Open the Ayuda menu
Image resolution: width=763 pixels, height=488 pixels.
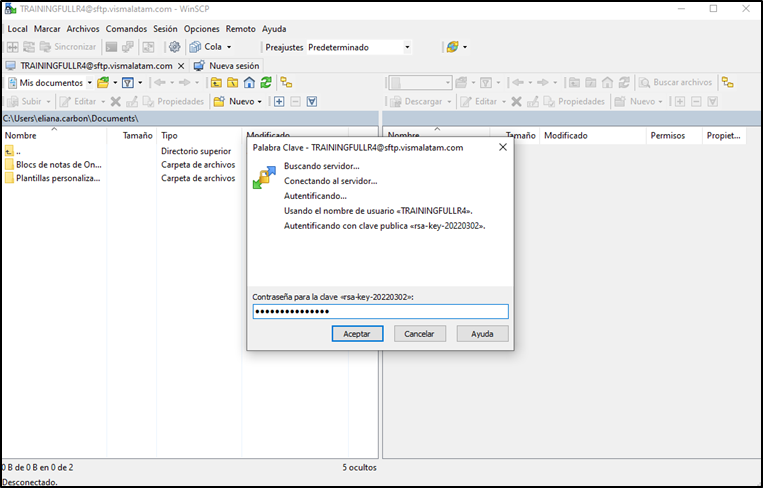pyautogui.click(x=274, y=29)
